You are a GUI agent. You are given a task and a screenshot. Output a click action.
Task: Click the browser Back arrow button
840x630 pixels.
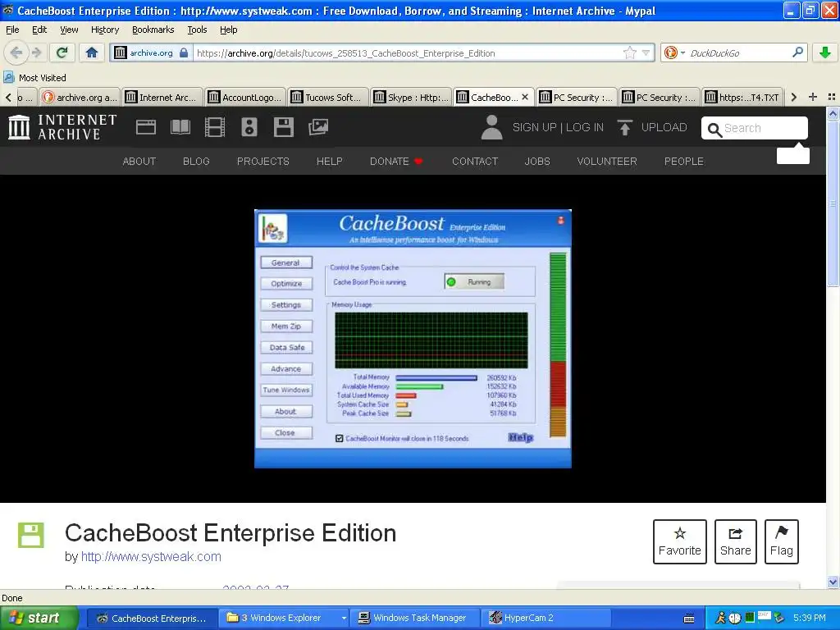[x=16, y=52]
